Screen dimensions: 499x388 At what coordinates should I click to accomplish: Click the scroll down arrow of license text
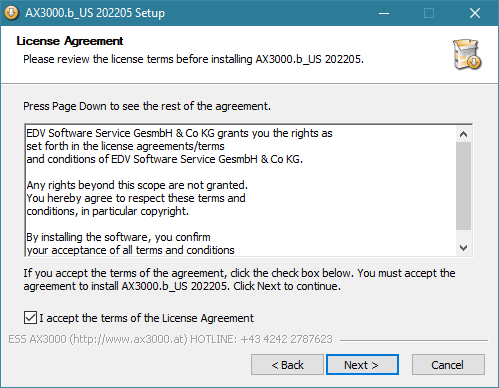coord(463,248)
